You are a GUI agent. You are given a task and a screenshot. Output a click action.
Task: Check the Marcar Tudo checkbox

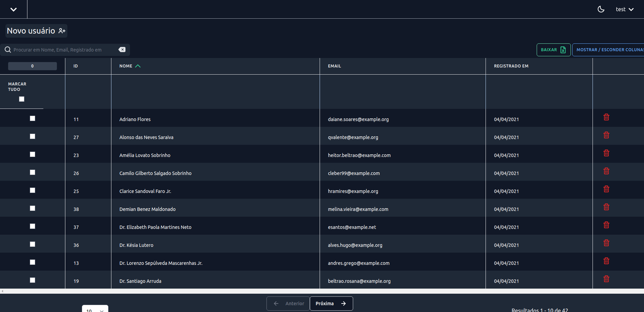pyautogui.click(x=22, y=99)
